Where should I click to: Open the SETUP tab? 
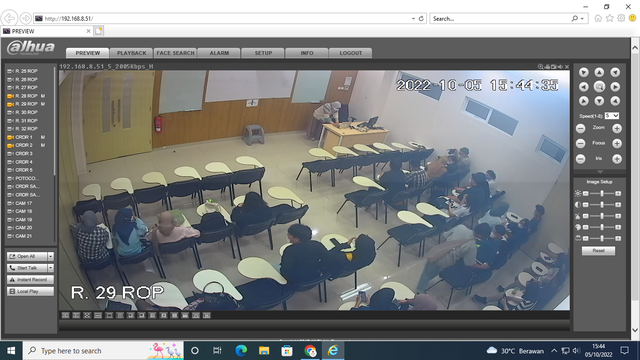pos(263,53)
